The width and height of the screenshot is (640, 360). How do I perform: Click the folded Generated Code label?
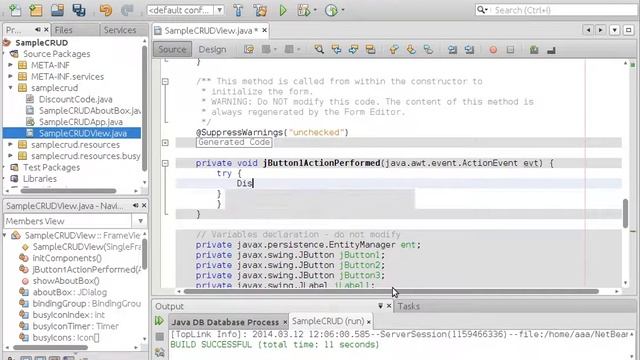(234, 142)
